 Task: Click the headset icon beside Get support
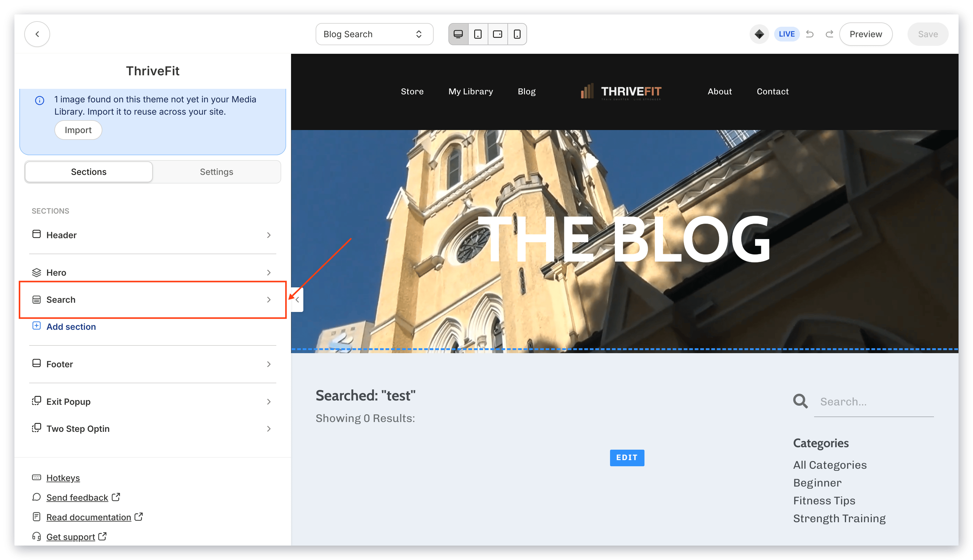(36, 536)
